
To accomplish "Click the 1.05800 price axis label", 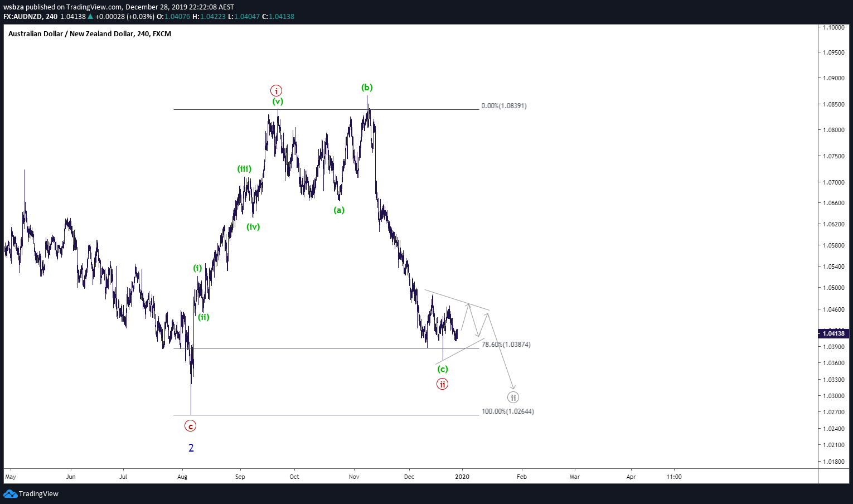I will pos(833,245).
